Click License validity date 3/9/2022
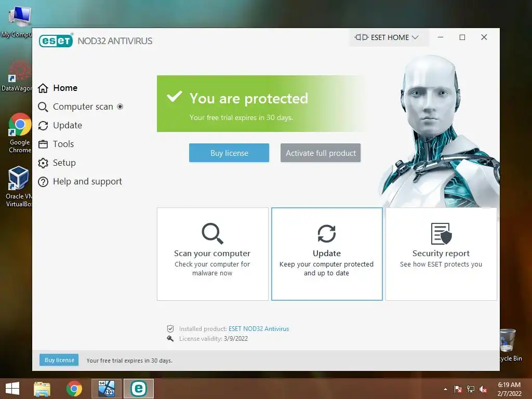 (x=236, y=339)
